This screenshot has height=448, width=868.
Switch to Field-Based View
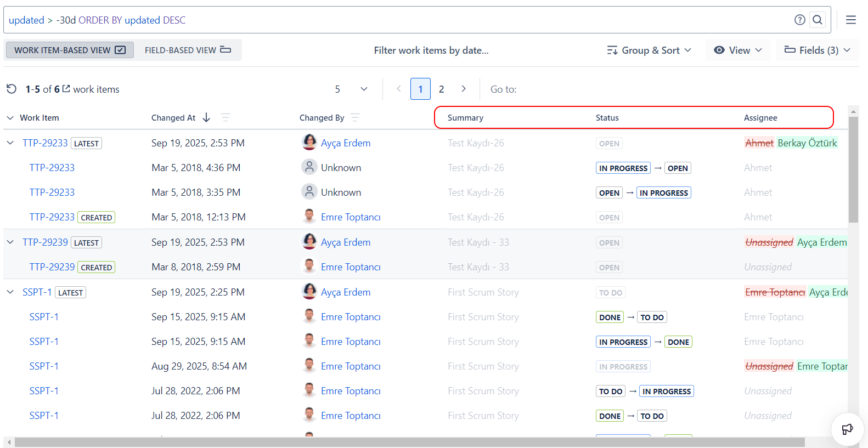click(x=188, y=50)
